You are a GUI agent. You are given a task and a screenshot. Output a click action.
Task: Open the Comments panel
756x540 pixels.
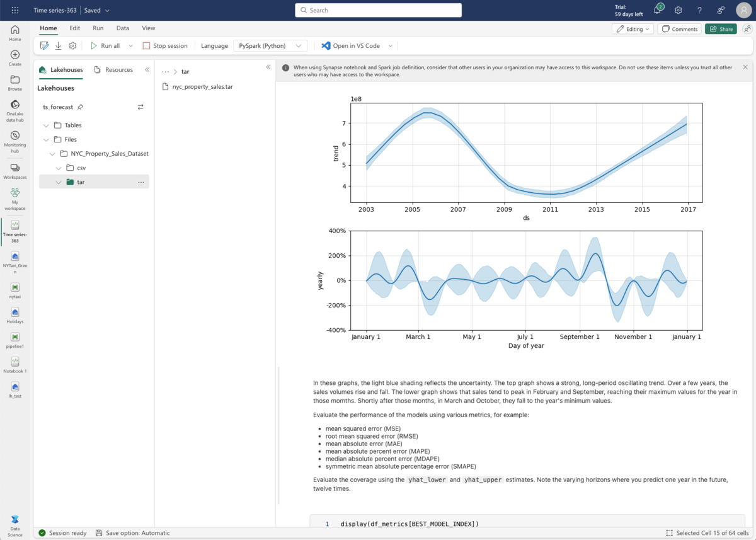[x=679, y=28]
